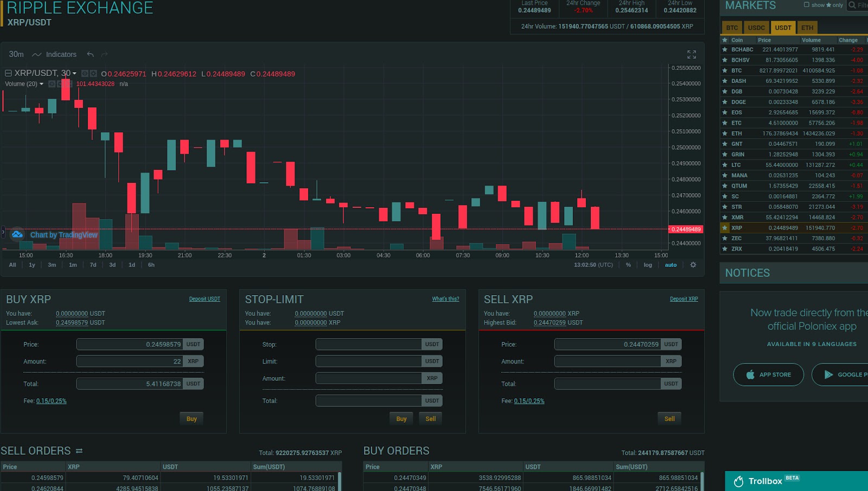Toggle favorite star for STR row
The image size is (868, 491).
[x=725, y=207]
